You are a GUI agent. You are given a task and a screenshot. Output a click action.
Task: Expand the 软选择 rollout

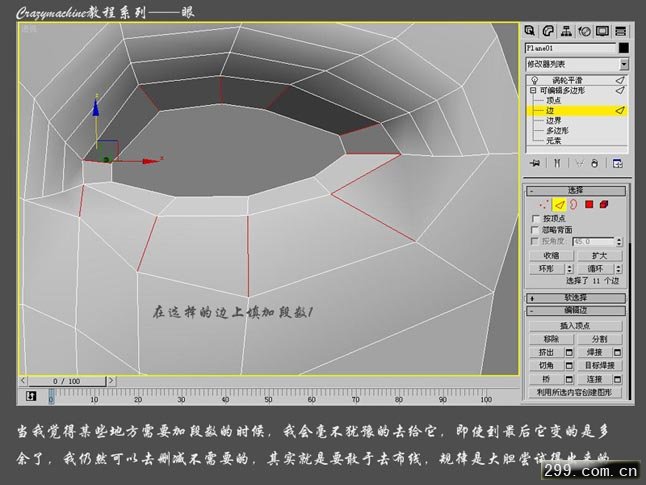[576, 298]
